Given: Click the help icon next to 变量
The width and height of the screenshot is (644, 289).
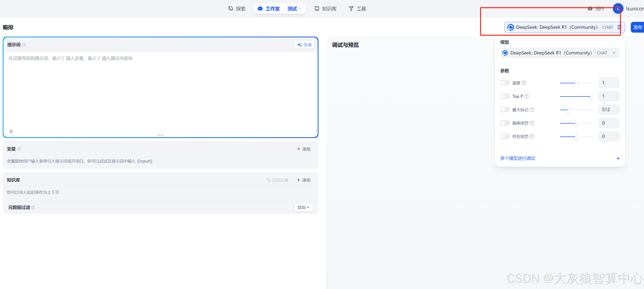Looking at the screenshot, I should click(19, 149).
